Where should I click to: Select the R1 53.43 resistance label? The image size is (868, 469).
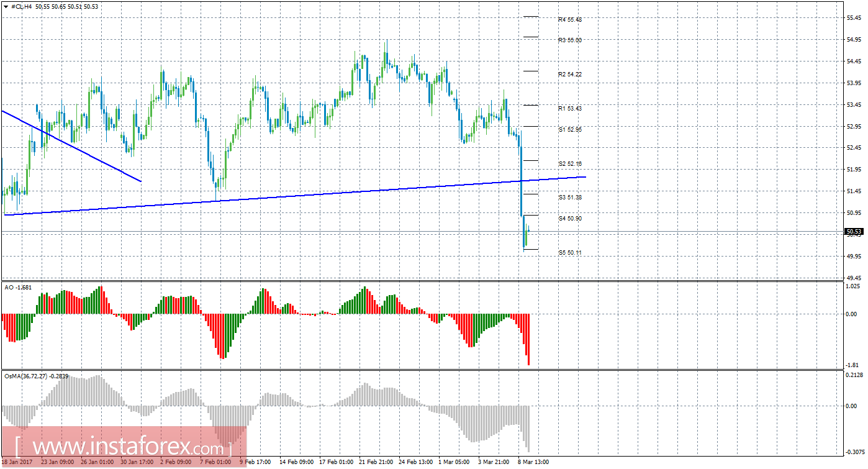point(569,109)
